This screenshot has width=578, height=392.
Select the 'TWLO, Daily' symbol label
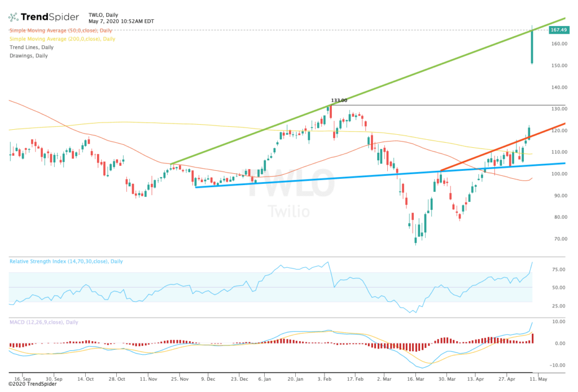click(x=103, y=15)
